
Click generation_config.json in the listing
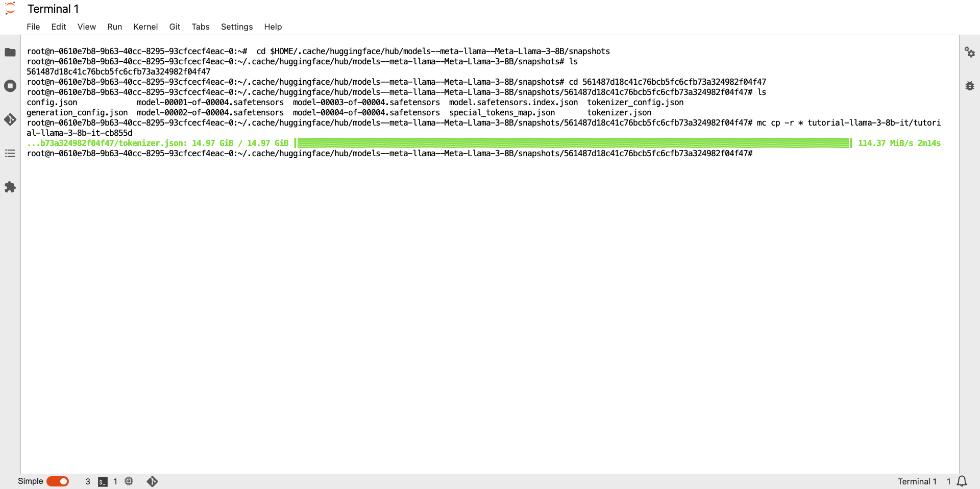click(77, 112)
